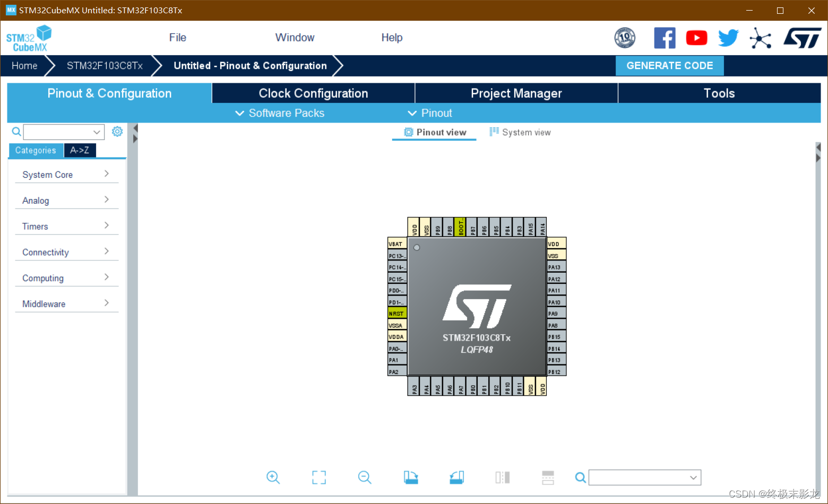The image size is (828, 504).
Task: Click the GENERATE CODE button
Action: coord(669,65)
